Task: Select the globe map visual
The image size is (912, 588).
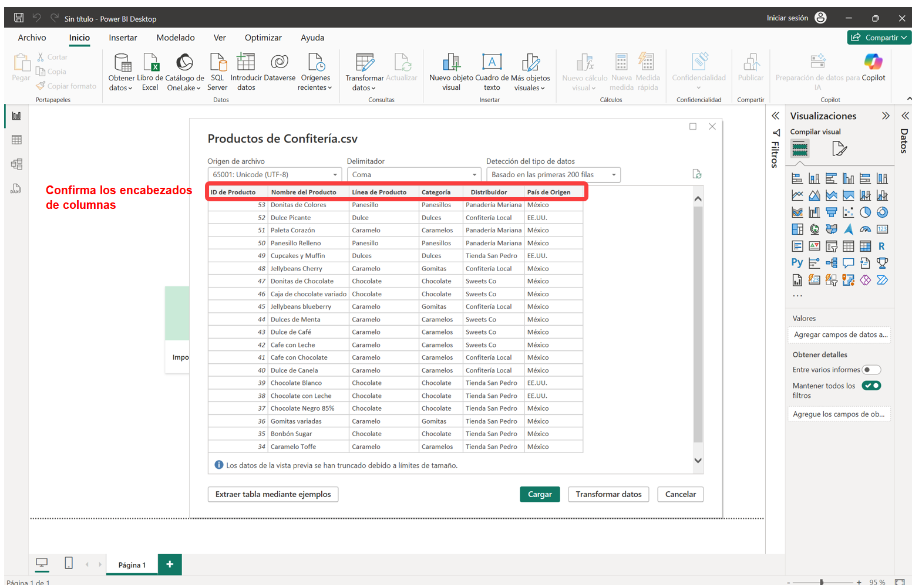Action: click(x=815, y=229)
